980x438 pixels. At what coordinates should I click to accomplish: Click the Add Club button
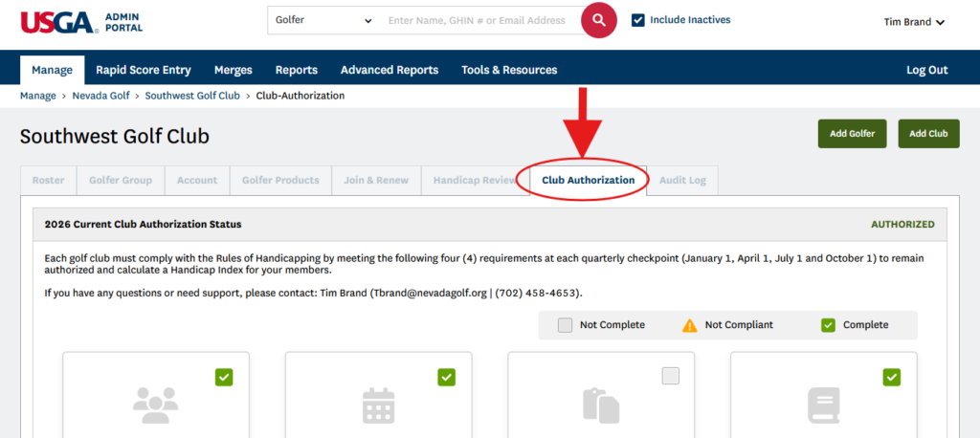[928, 134]
